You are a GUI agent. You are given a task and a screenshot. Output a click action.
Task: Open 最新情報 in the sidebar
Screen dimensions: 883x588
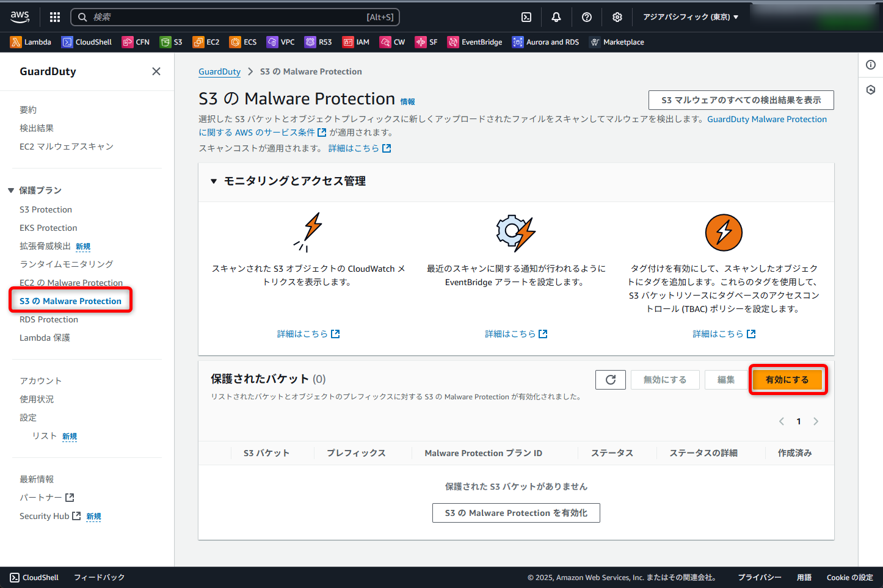point(37,479)
